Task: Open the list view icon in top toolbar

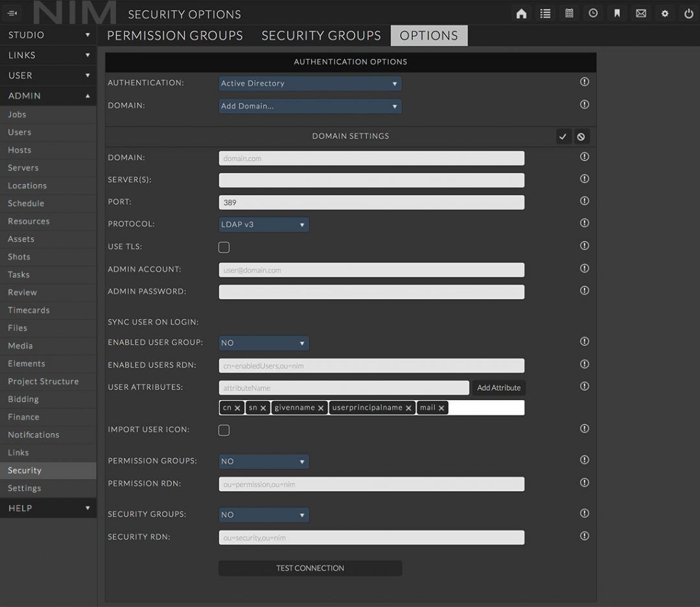Action: tap(545, 13)
